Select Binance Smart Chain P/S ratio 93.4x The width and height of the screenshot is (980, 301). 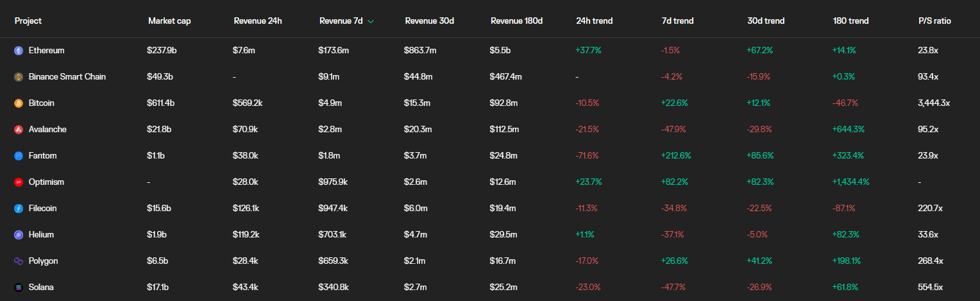point(928,76)
